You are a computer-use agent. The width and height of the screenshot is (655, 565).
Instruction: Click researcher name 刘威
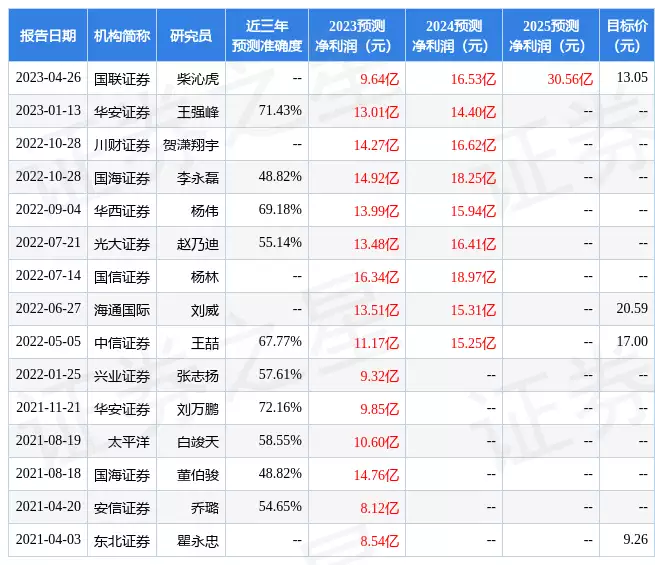(205, 310)
